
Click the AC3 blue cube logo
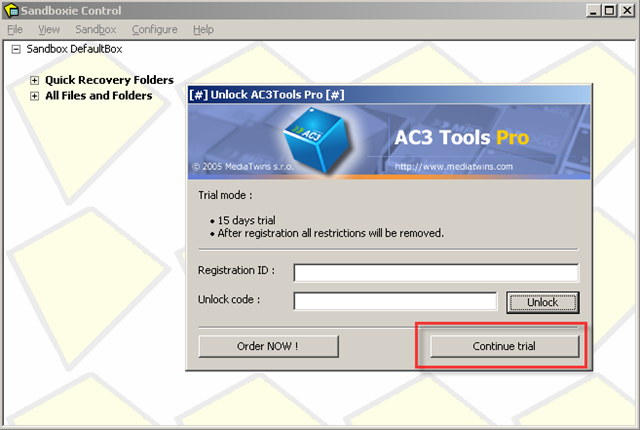tap(316, 140)
